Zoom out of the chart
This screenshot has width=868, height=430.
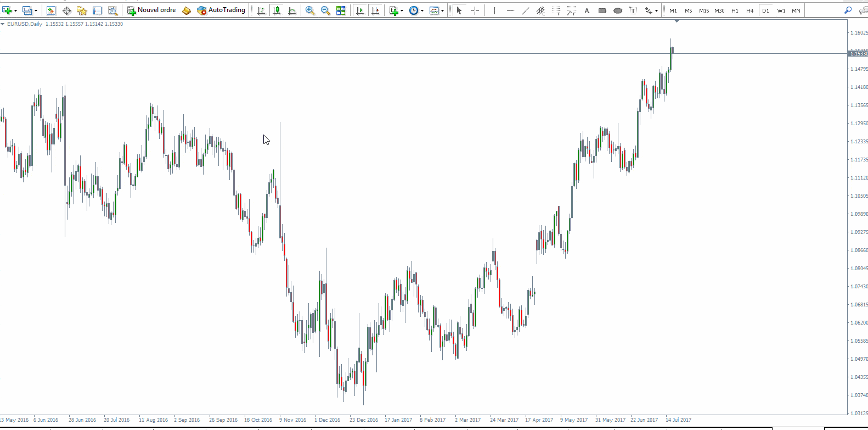(x=325, y=10)
